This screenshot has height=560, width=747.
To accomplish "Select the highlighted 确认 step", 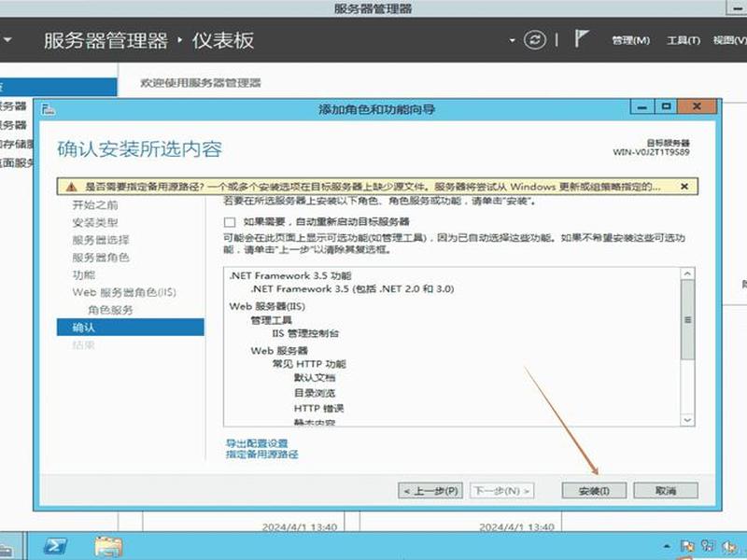I will [130, 328].
